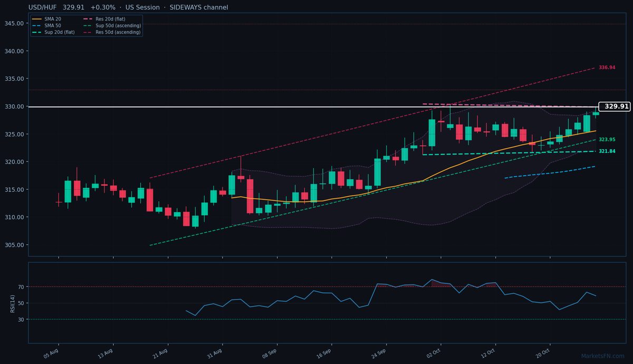Select the 340.00 price axis label

coord(14,51)
